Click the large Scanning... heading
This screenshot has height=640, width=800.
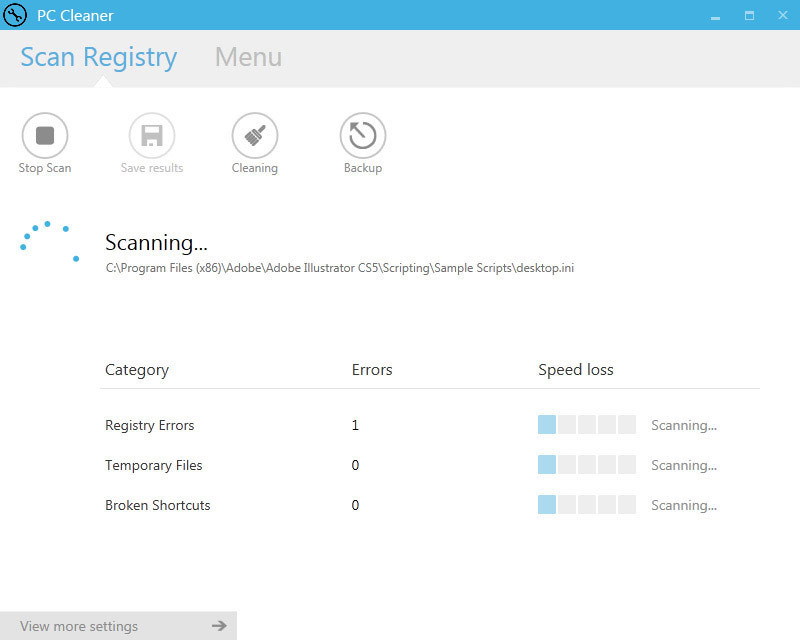pos(156,242)
